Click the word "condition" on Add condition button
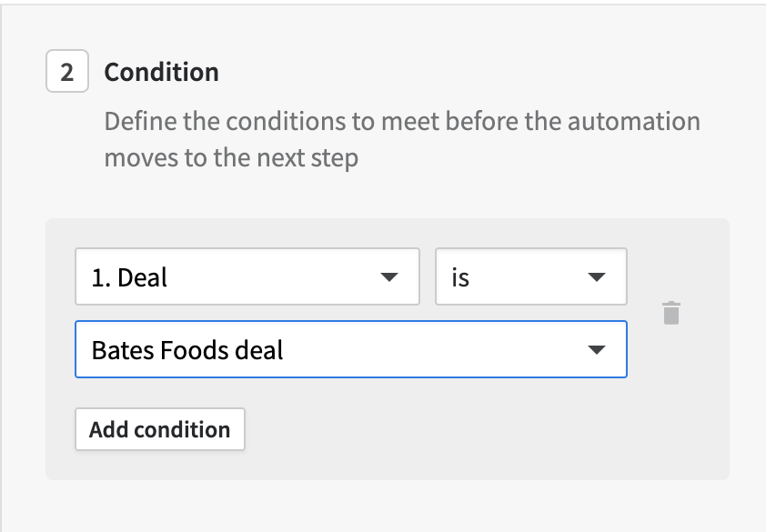The height and width of the screenshot is (532, 766). 182,429
